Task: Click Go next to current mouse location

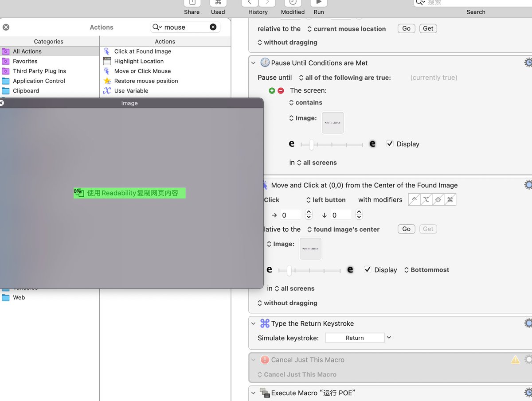Action: click(407, 28)
